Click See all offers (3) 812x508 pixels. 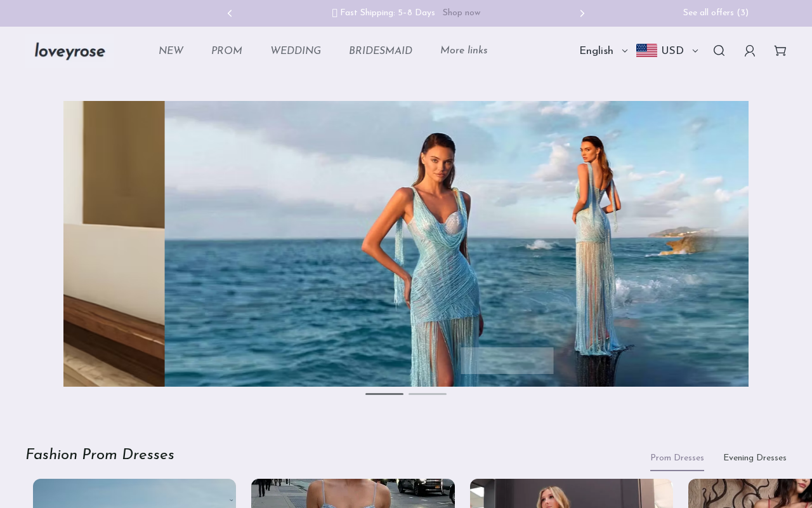tap(716, 13)
